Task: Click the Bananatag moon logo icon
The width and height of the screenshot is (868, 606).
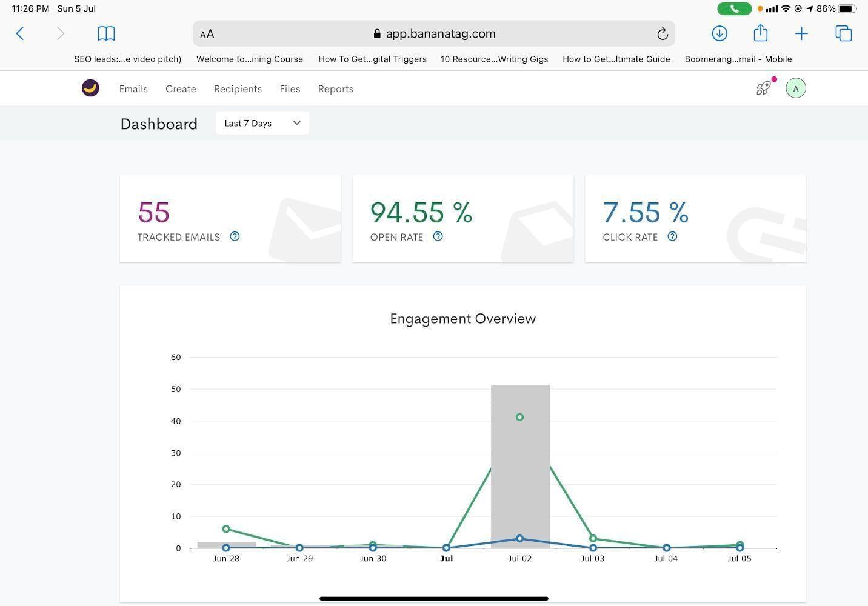Action: pyautogui.click(x=90, y=88)
